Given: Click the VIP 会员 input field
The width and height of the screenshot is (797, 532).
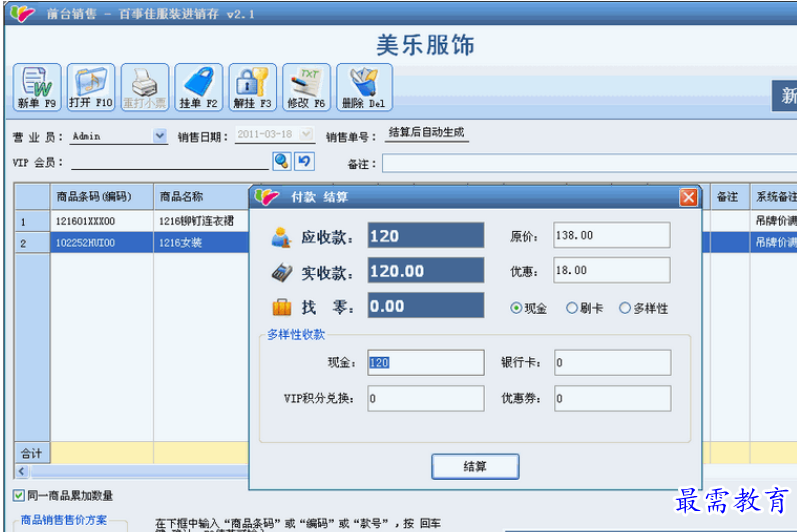Looking at the screenshot, I should pos(170,162).
